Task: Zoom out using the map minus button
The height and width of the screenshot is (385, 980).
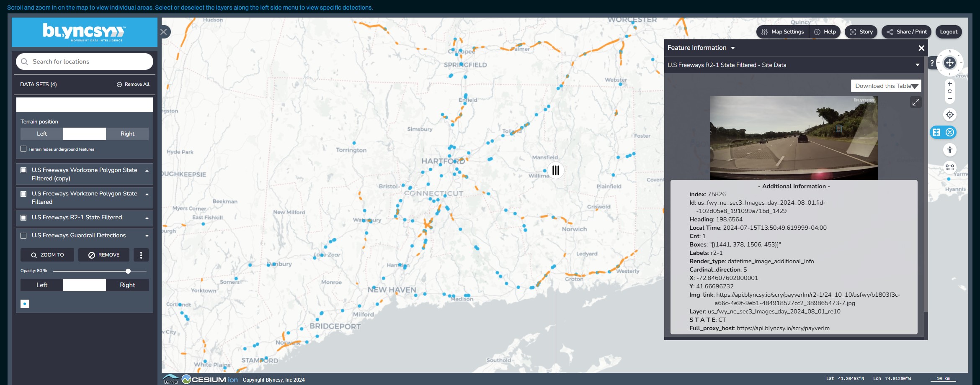Action: (950, 99)
